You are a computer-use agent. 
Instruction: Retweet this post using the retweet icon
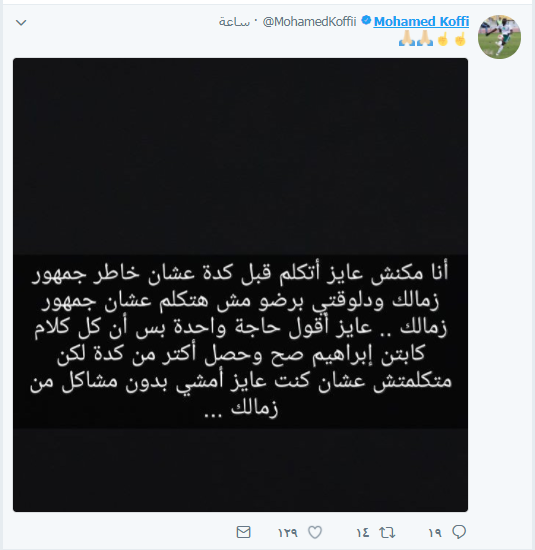(x=387, y=533)
